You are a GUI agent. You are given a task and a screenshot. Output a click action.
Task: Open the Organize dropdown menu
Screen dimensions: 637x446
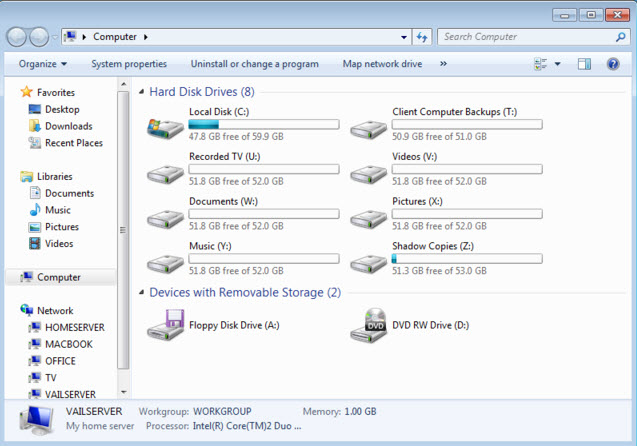43,64
